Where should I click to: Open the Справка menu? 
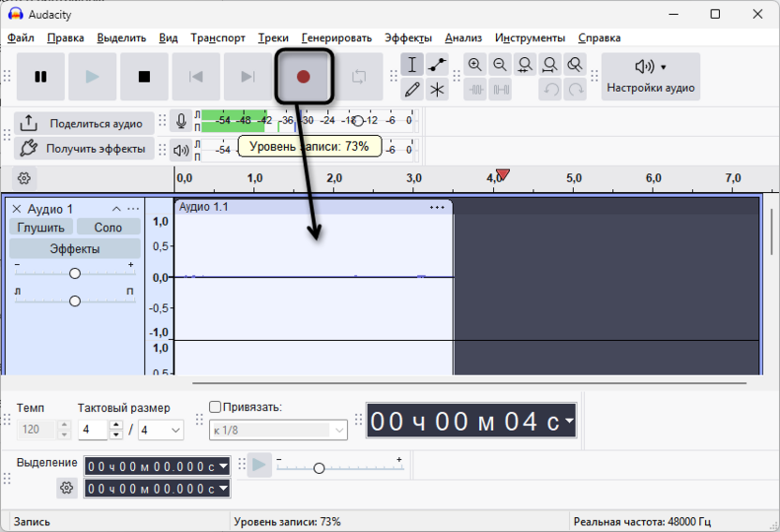pos(599,37)
